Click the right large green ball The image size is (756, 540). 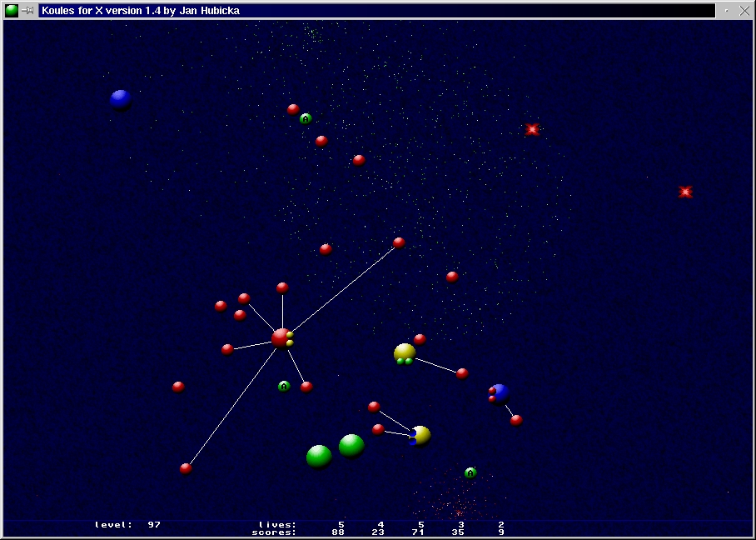pos(351,446)
